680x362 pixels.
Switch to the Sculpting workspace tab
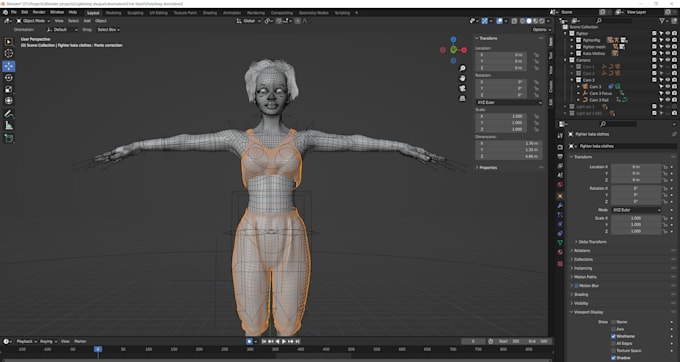point(135,13)
